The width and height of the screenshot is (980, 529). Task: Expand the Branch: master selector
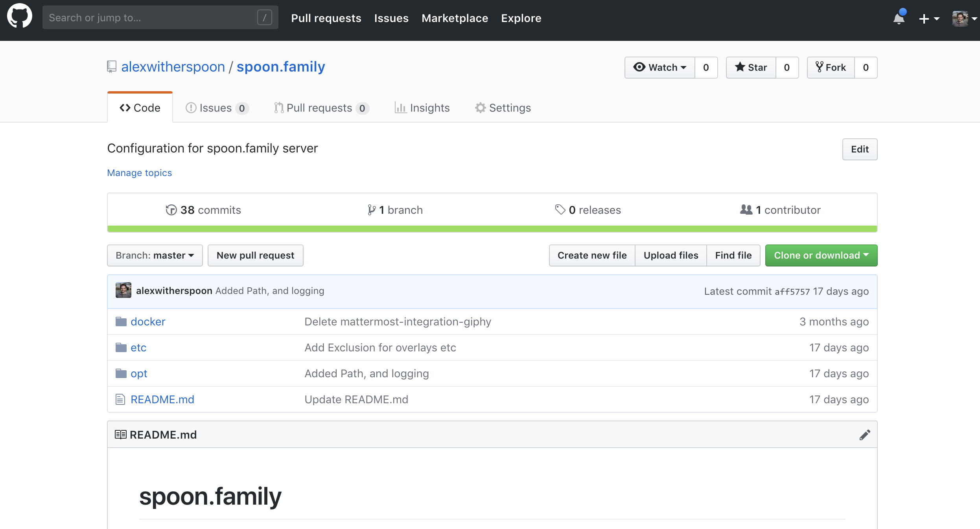click(155, 255)
